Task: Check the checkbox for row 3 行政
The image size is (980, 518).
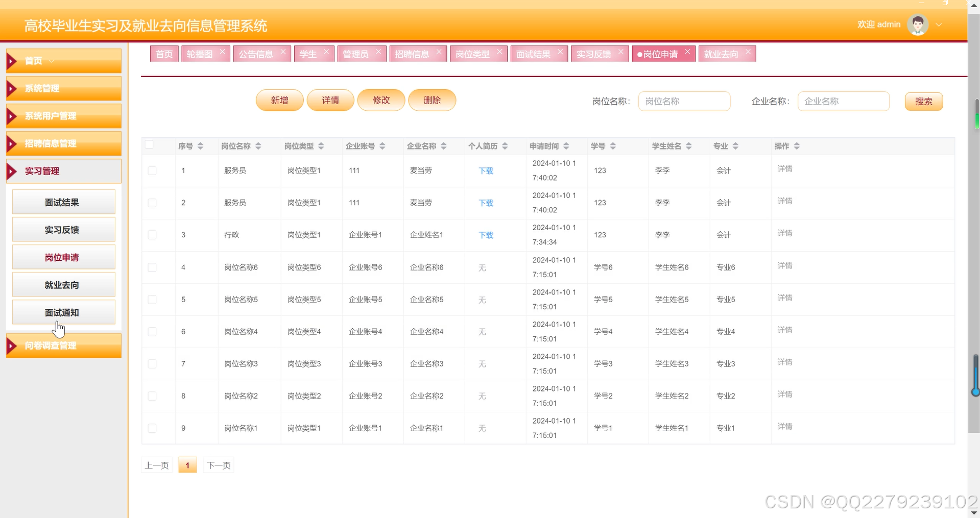Action: coord(152,235)
